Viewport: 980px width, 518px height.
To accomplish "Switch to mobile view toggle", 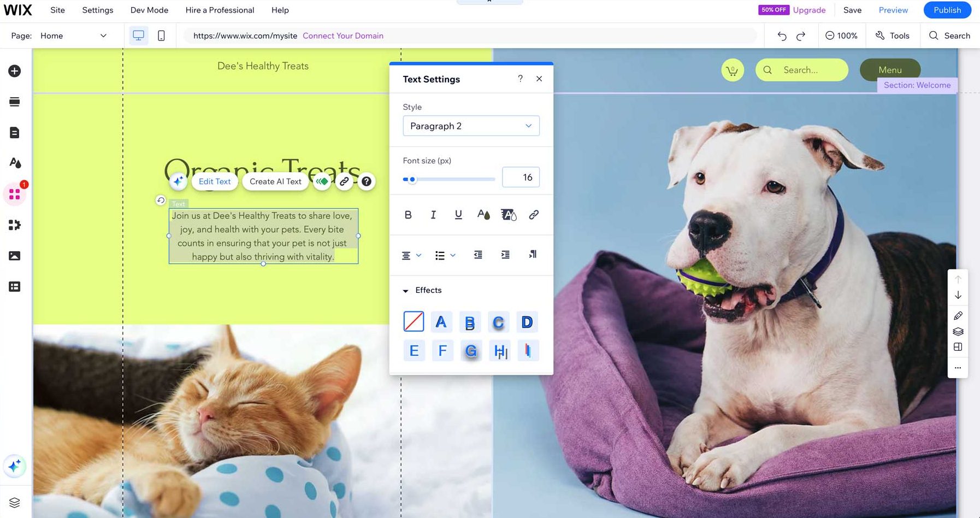I will coord(162,35).
